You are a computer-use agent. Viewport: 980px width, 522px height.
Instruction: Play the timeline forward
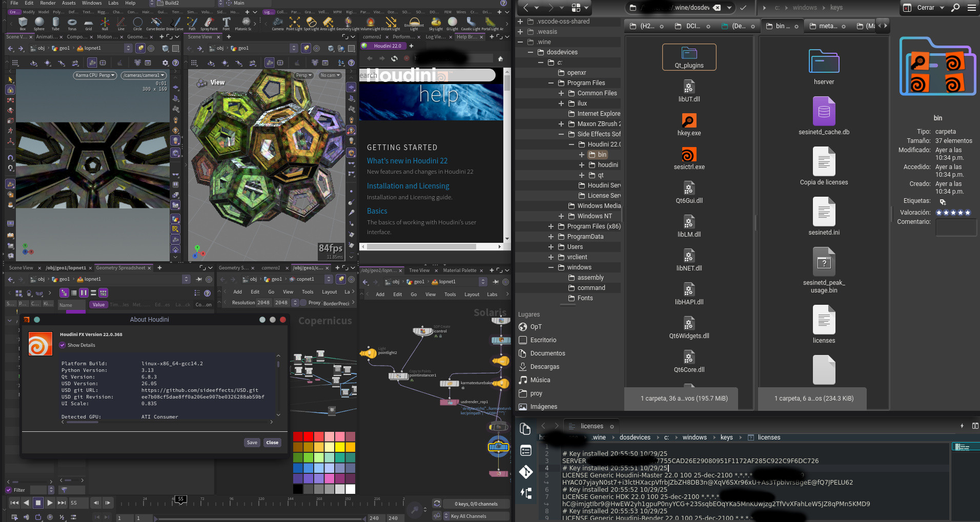tap(50, 503)
